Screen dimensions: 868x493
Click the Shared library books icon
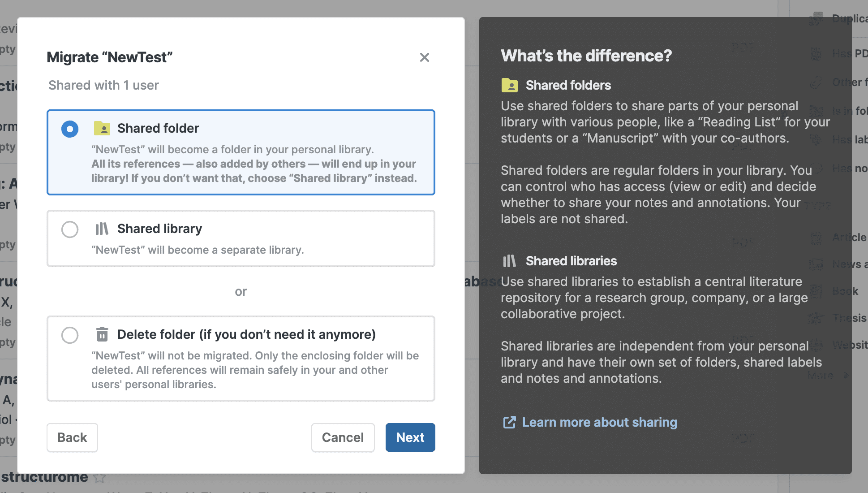click(x=102, y=229)
